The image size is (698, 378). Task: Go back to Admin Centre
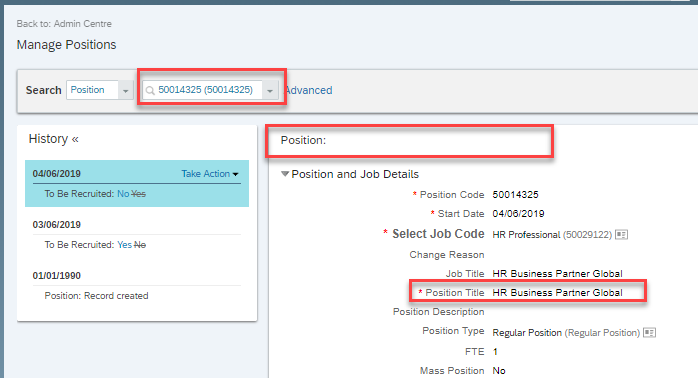[64, 24]
